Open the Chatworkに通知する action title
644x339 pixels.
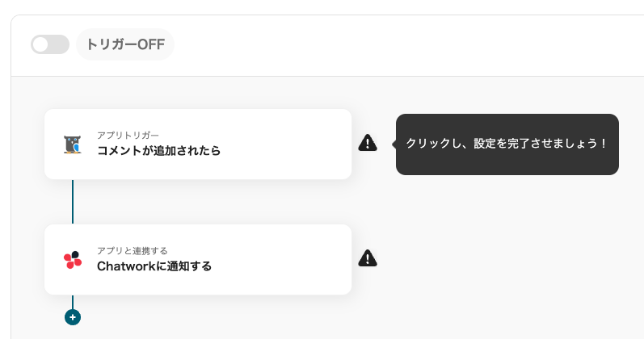coord(154,266)
